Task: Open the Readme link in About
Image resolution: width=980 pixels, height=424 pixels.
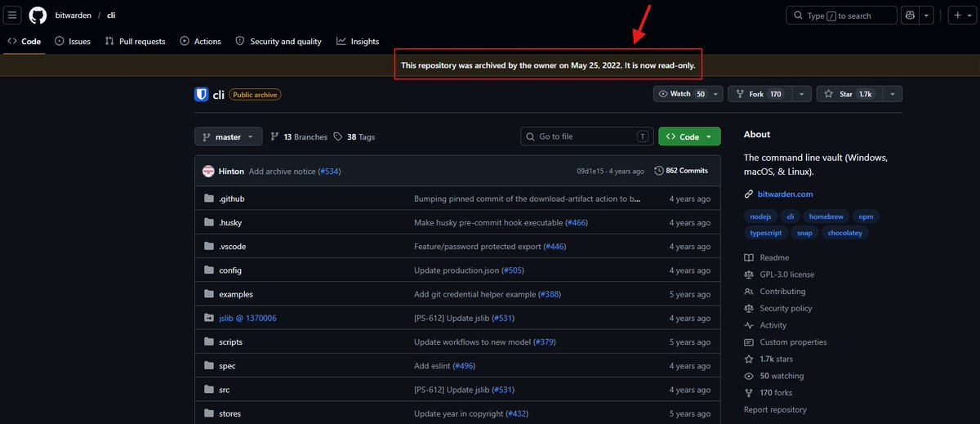Action: click(767, 257)
